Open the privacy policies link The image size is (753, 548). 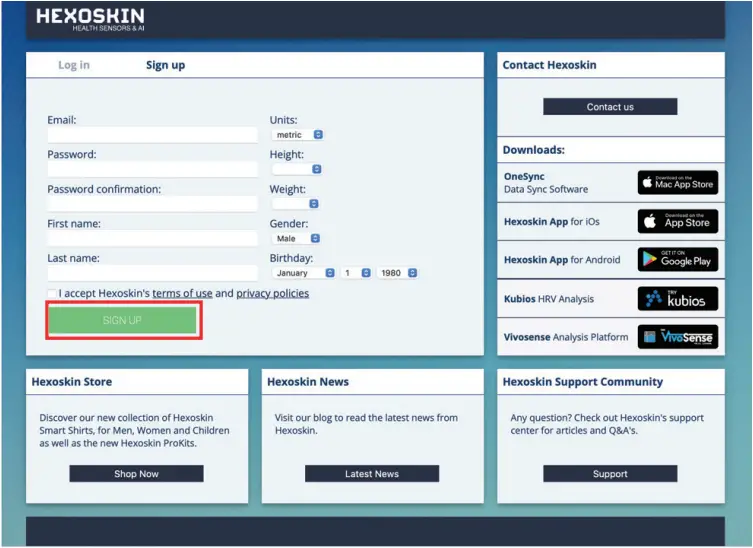click(272, 293)
